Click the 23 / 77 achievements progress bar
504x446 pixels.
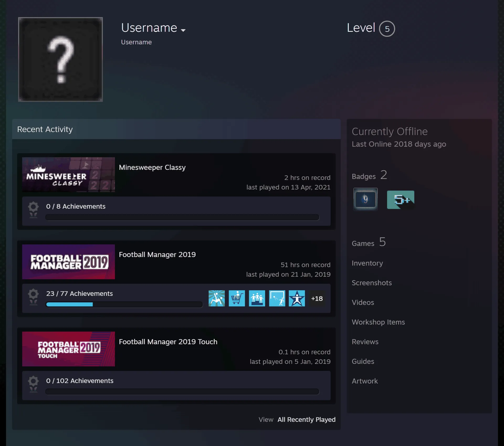click(124, 305)
